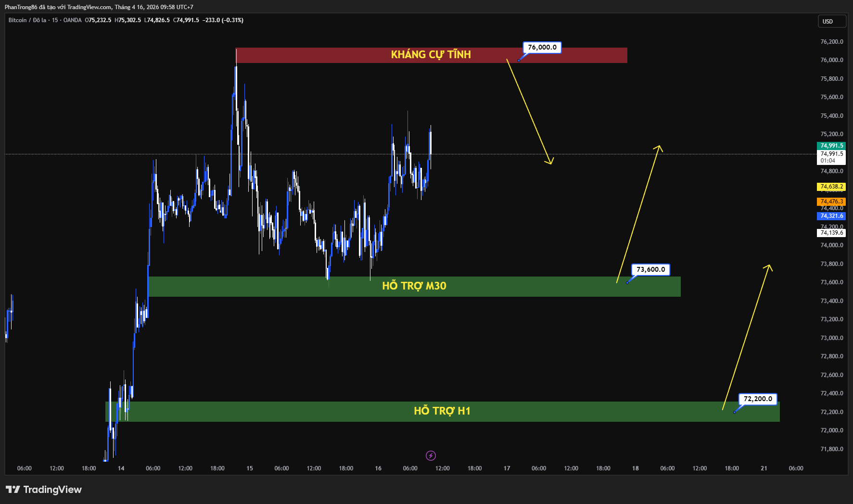Click the blue 74,321.6 price tag
This screenshot has height=504, width=853.
click(x=831, y=216)
